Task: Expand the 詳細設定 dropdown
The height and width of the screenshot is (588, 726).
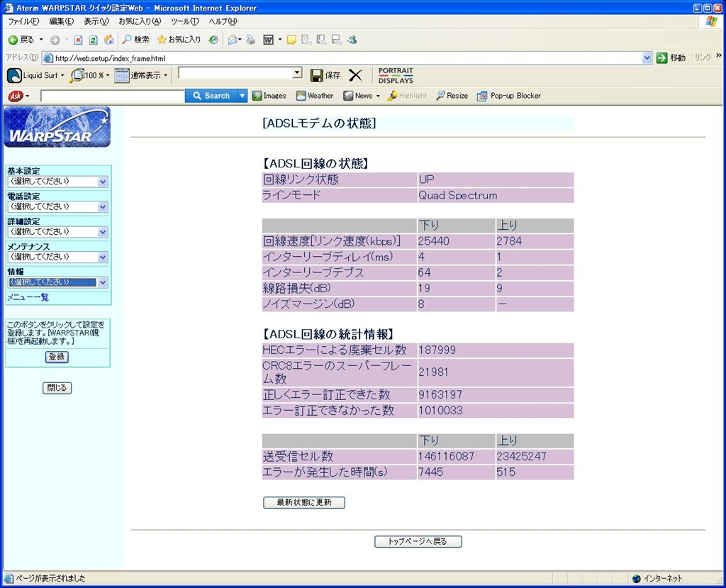Action: (103, 232)
